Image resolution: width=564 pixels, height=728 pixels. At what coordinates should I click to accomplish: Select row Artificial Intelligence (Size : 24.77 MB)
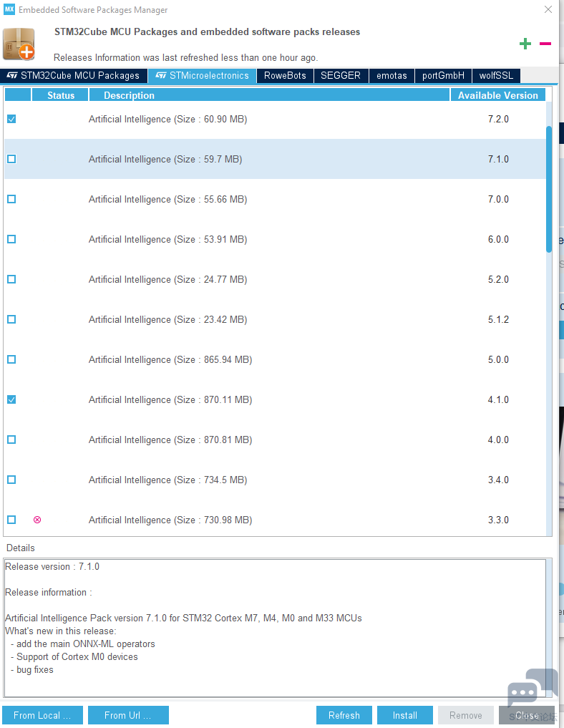tap(275, 279)
